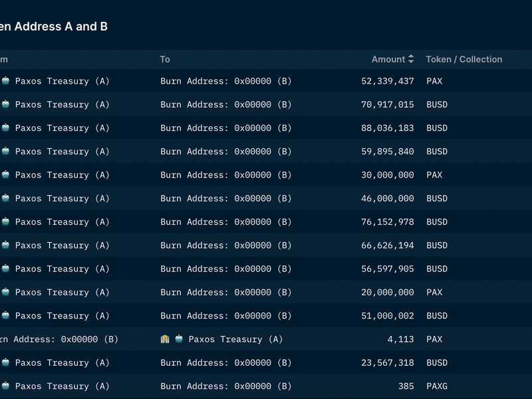Select the 76,152,978 amount value
532x399 pixels.
387,222
